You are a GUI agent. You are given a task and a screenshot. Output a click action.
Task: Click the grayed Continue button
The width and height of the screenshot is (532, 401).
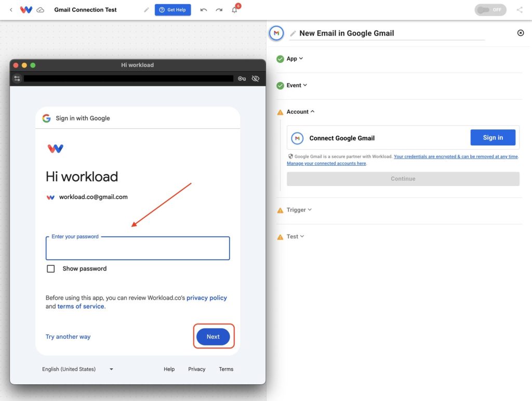tap(403, 179)
